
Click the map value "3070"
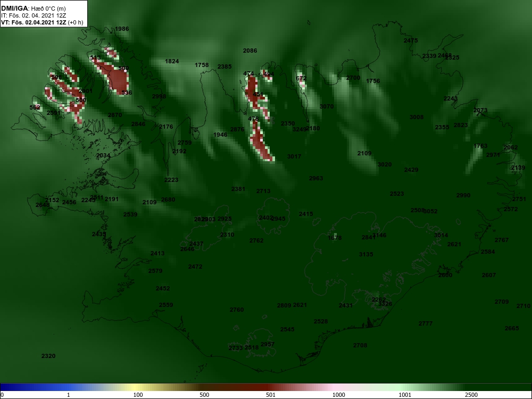[327, 106]
